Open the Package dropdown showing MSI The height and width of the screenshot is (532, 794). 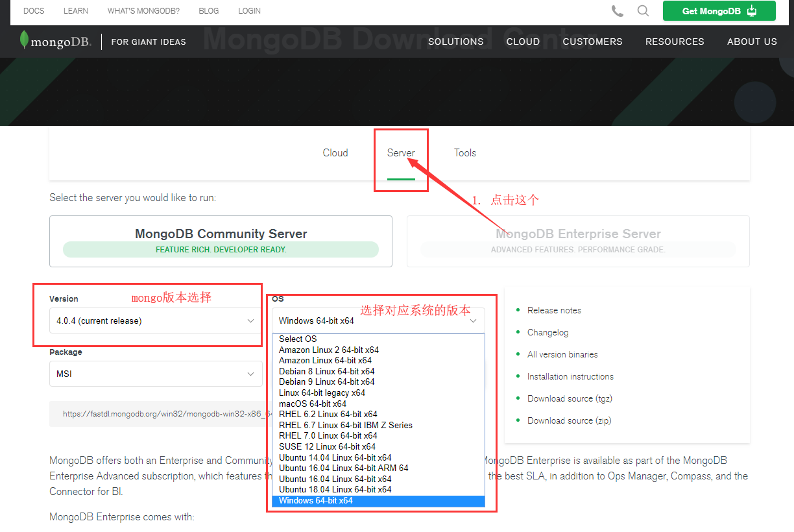click(x=156, y=374)
